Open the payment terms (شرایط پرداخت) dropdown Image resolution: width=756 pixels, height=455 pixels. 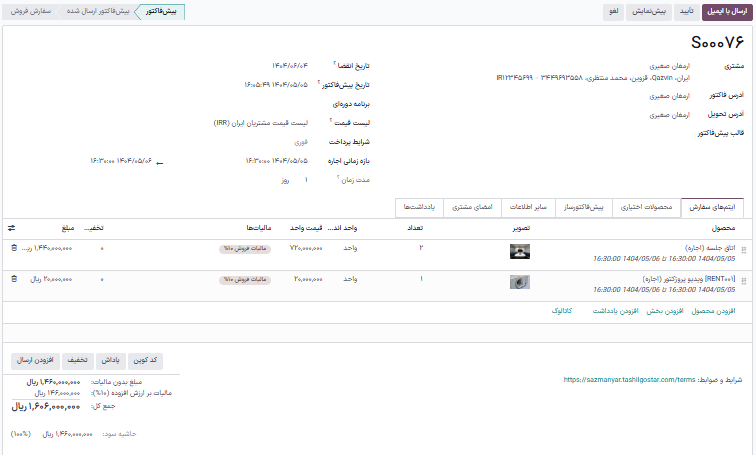pos(260,141)
